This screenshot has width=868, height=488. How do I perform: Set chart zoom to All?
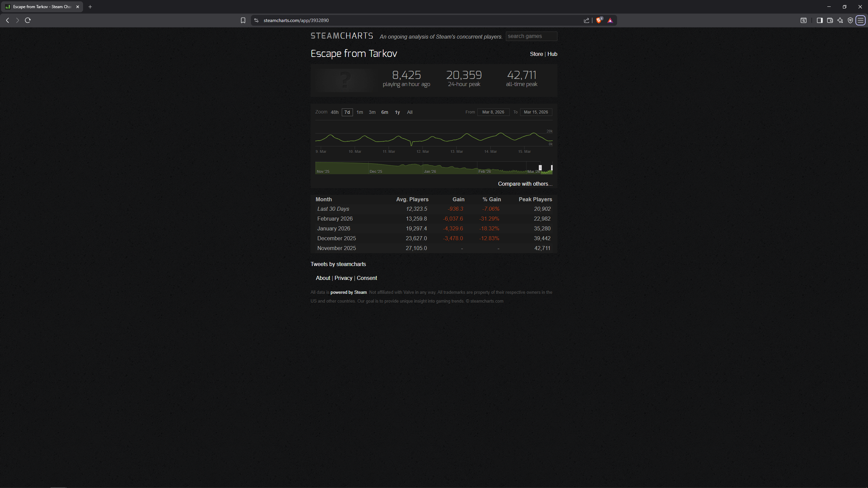[x=410, y=112]
